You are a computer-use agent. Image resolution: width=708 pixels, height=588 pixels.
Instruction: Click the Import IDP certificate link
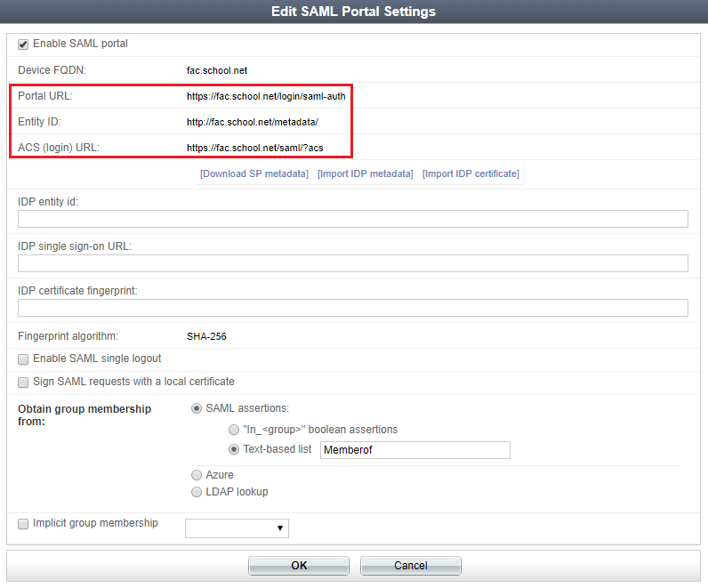(x=471, y=173)
